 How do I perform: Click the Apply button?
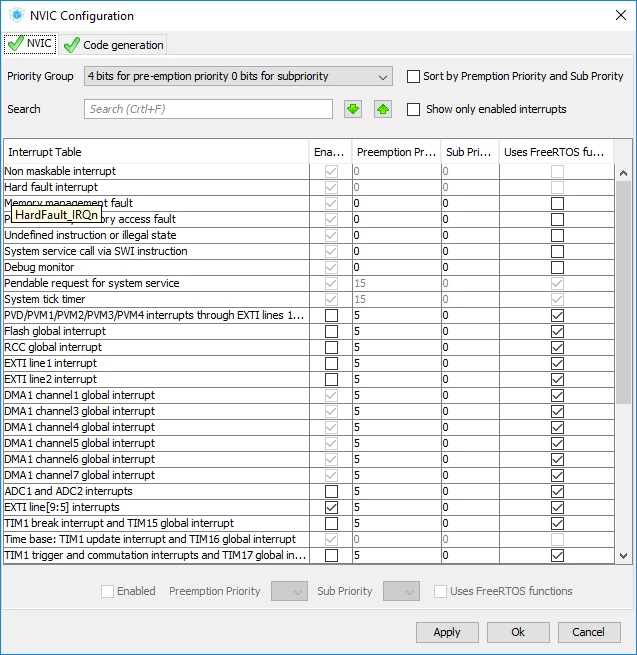pos(447,632)
